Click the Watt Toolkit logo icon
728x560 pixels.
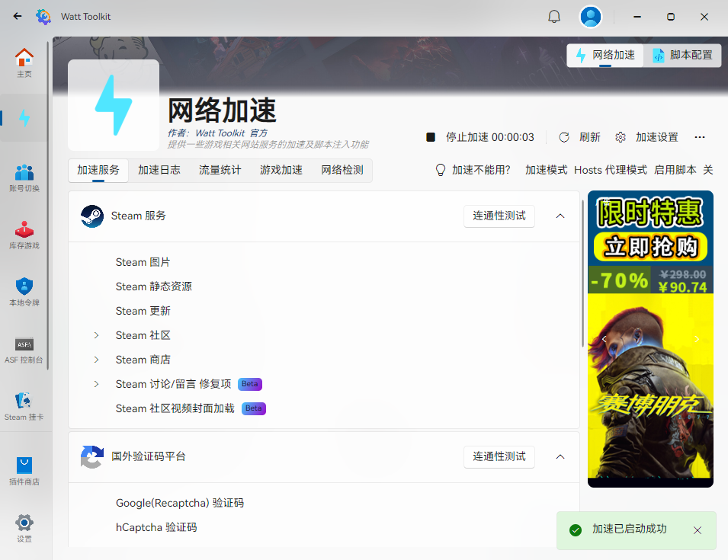click(43, 17)
